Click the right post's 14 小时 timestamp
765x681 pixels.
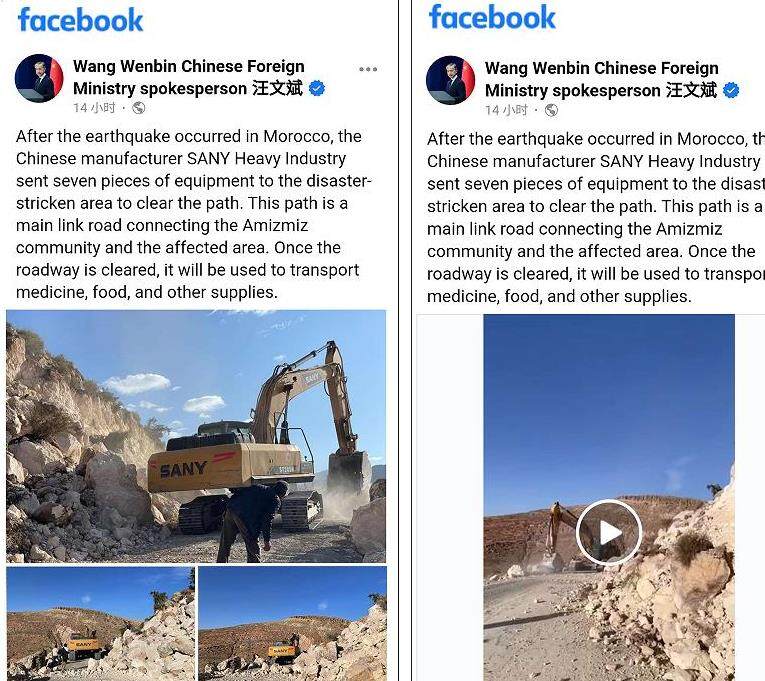coord(506,110)
